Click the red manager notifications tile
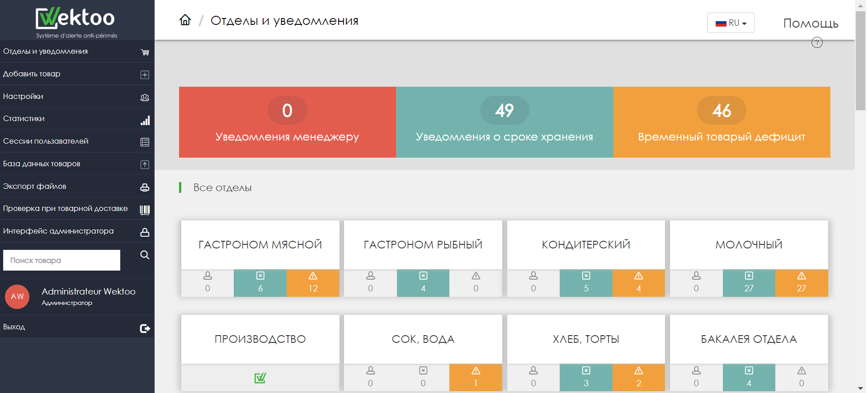This screenshot has height=393, width=868. tap(287, 122)
